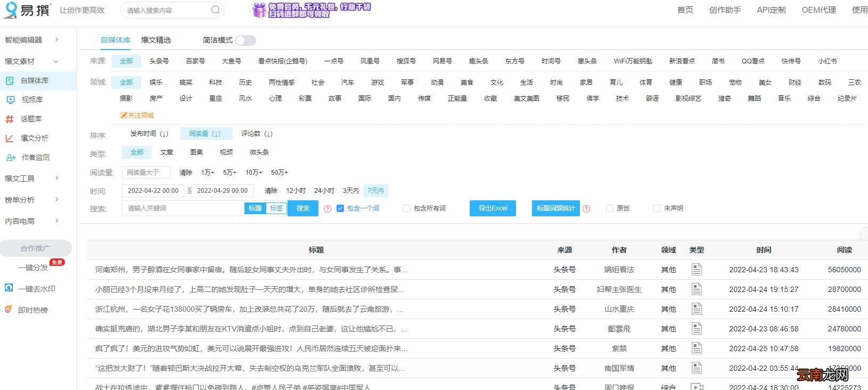Switch to the 爆文精选 tab
The width and height of the screenshot is (868, 390).
pyautogui.click(x=156, y=40)
